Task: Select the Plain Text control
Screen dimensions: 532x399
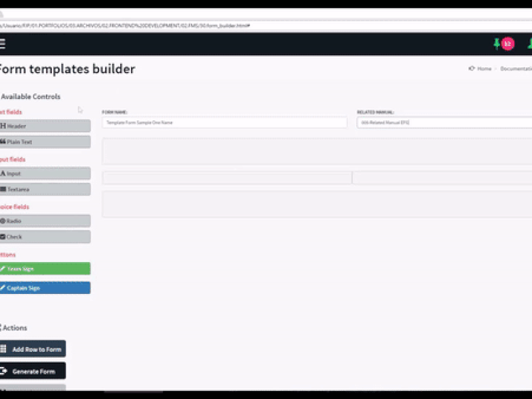Action: tap(45, 142)
